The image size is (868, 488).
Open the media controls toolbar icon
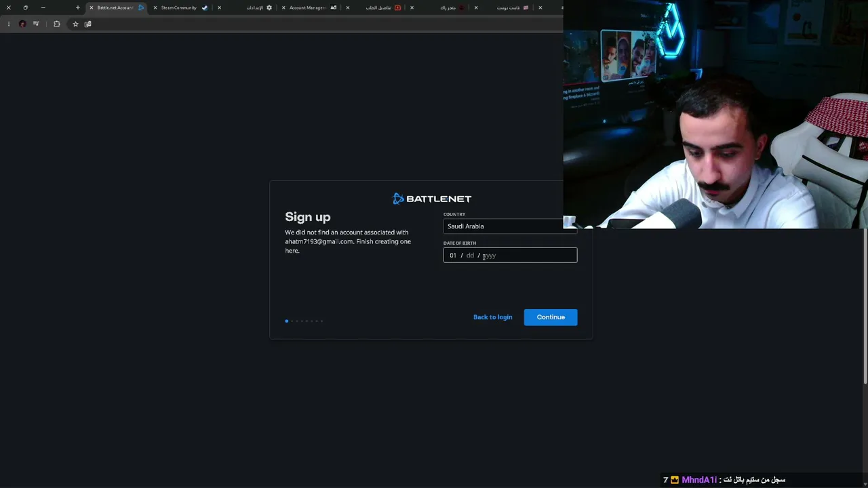tap(36, 24)
